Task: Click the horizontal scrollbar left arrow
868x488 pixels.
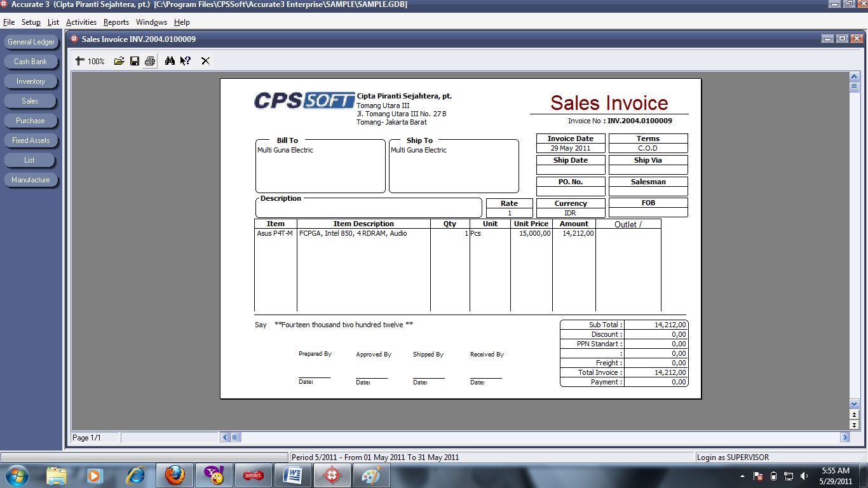Action: 225,437
